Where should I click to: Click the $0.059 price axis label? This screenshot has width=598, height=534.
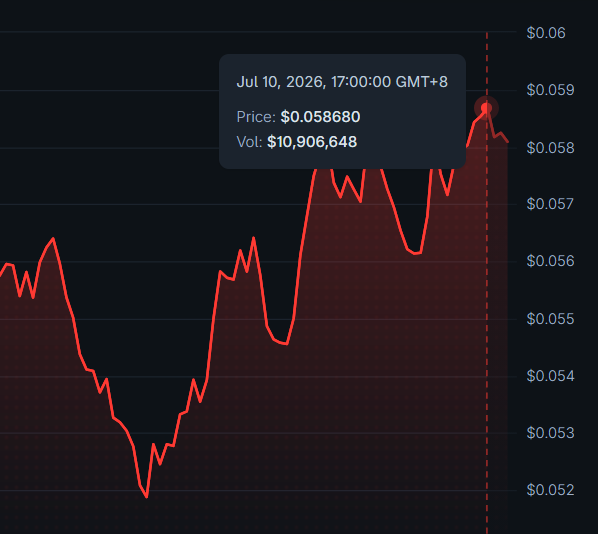coord(550,90)
